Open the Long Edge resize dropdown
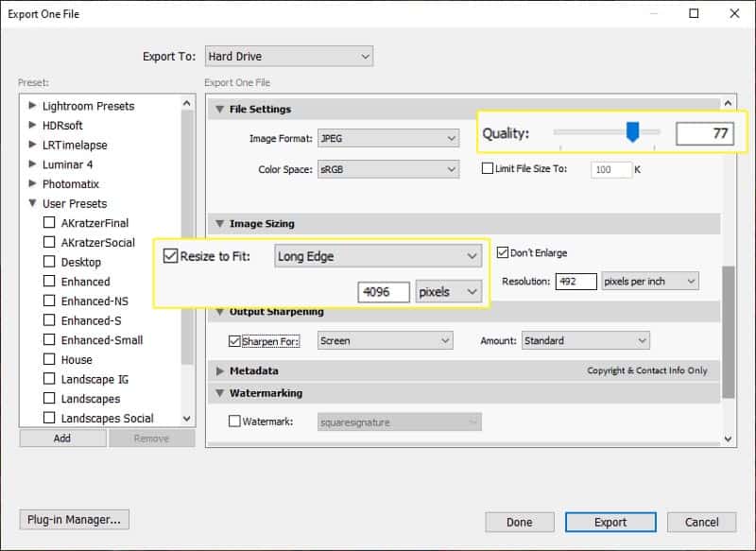This screenshot has height=551, width=756. (377, 256)
